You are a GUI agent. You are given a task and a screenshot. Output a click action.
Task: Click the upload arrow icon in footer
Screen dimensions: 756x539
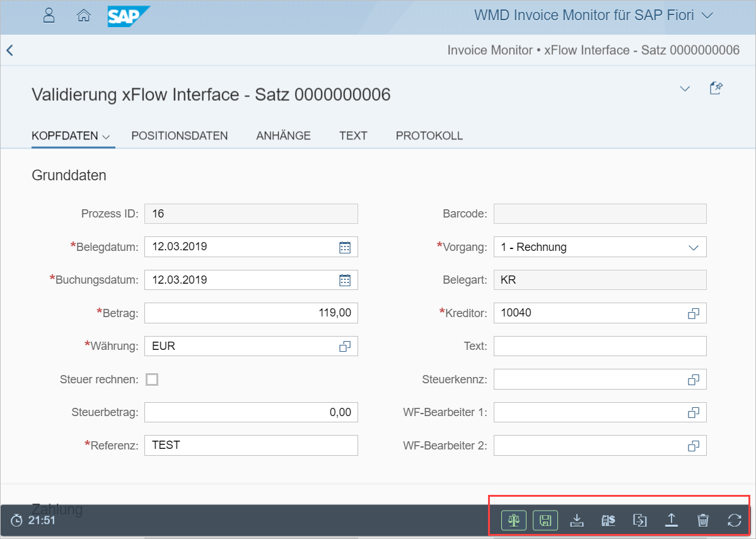click(x=672, y=521)
